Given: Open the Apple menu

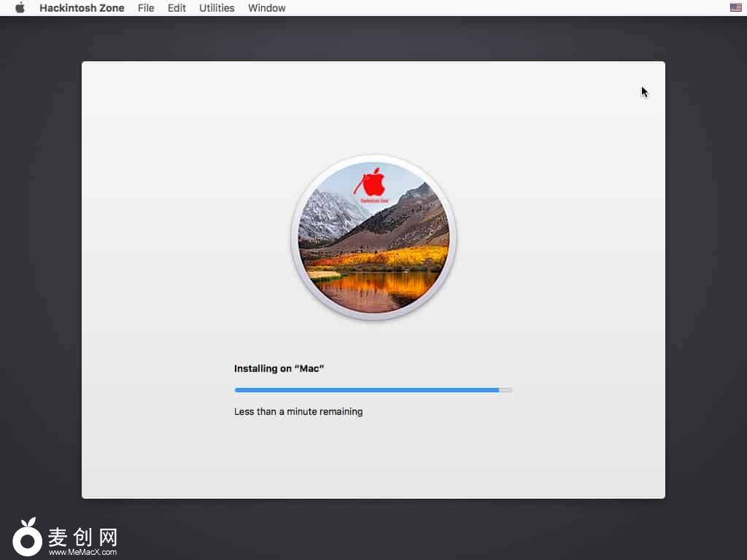Looking at the screenshot, I should (x=20, y=8).
